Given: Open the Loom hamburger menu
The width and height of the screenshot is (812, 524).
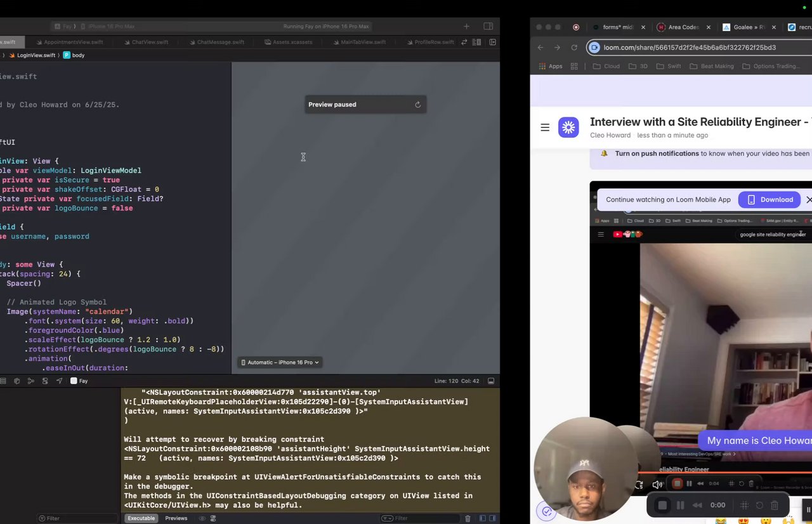Looking at the screenshot, I should click(545, 127).
